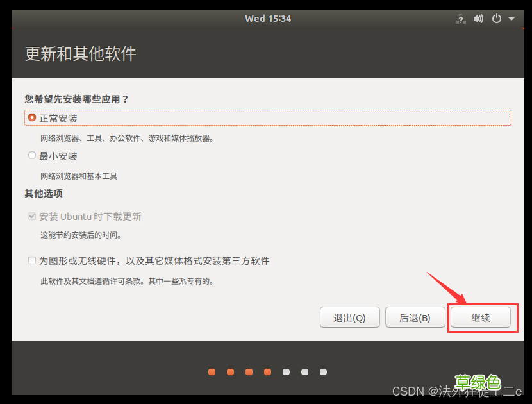This screenshot has width=532, height=404.
Task: Click the last gray progress dot
Action: click(x=323, y=371)
